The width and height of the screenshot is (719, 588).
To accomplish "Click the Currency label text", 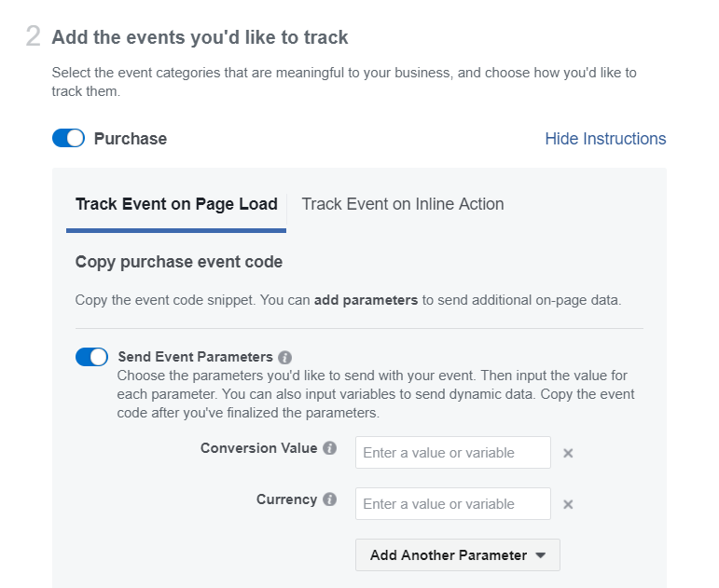I will point(286,499).
